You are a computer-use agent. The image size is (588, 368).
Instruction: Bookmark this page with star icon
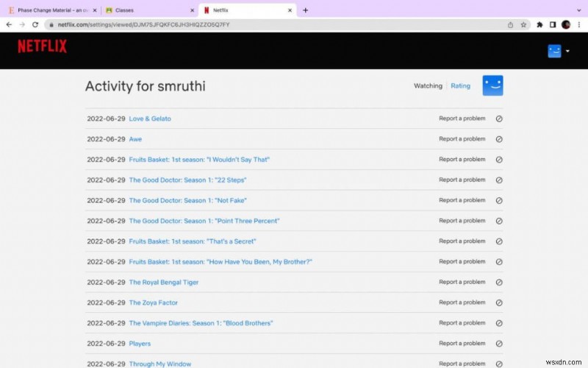(523, 25)
